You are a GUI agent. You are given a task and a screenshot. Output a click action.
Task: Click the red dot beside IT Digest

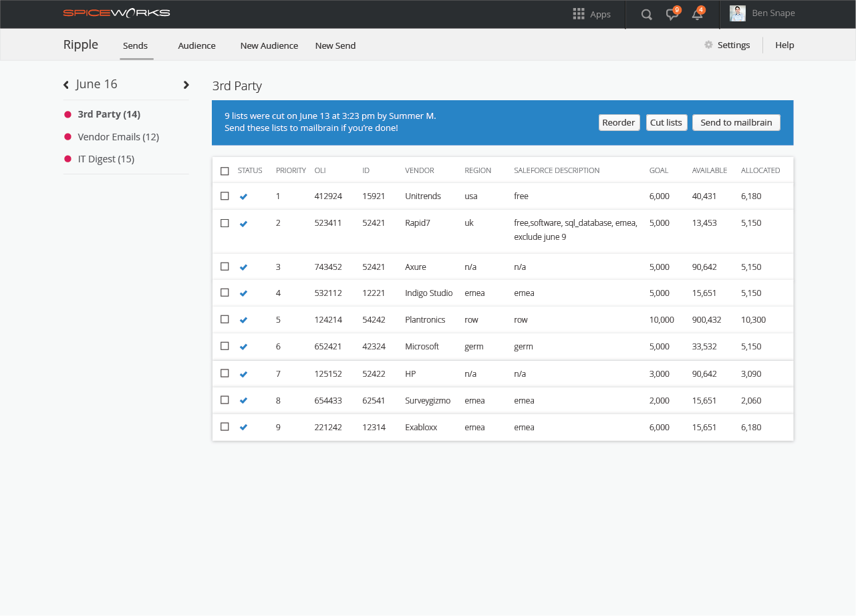(x=67, y=159)
